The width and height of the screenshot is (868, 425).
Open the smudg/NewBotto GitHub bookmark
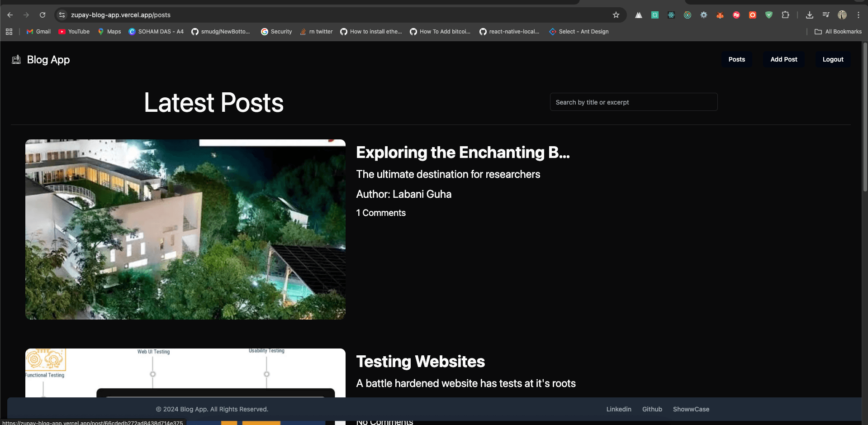[x=221, y=32]
